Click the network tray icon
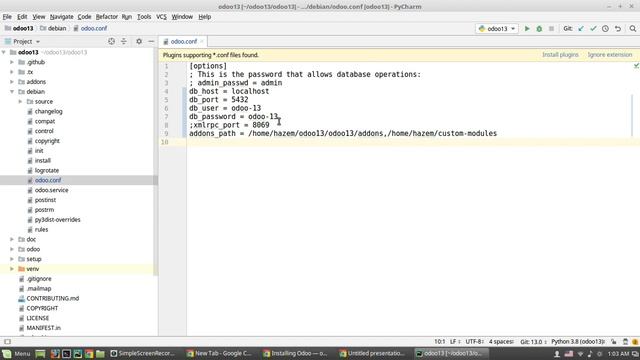The height and width of the screenshot is (360, 640). coord(580,353)
